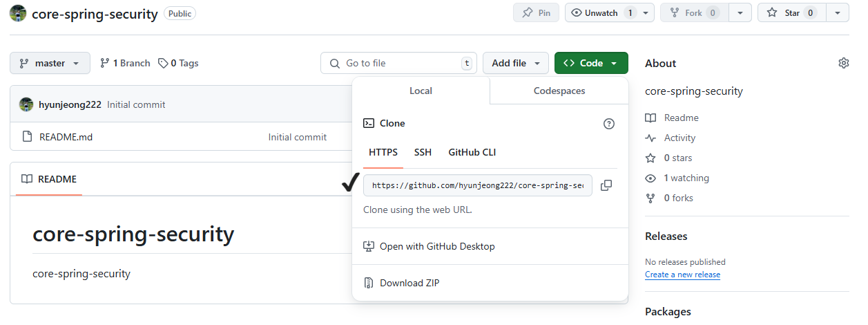868x325 pixels.
Task: View the 1 watching link
Action: [677, 178]
